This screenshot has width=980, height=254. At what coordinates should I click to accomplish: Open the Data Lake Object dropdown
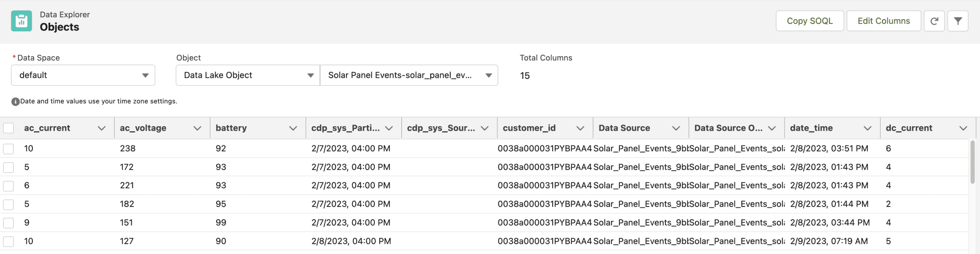(x=248, y=75)
